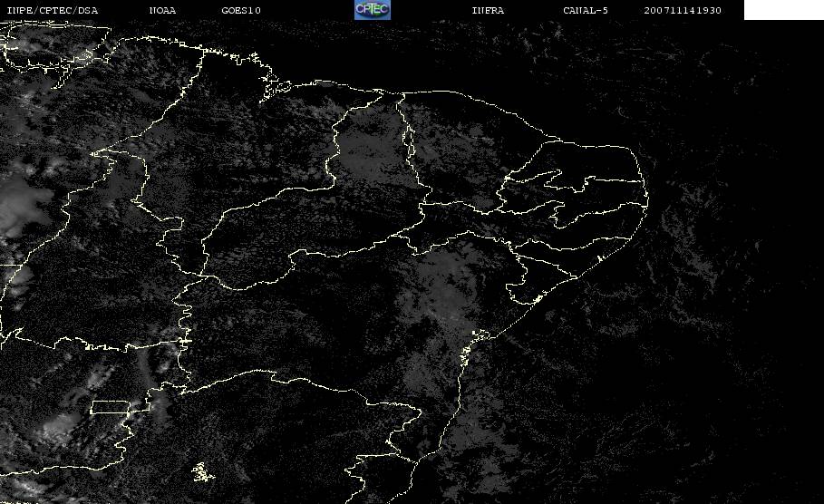Select the NOAA label in the header
Image resolution: width=824 pixels, height=504 pixels.
coord(164,11)
